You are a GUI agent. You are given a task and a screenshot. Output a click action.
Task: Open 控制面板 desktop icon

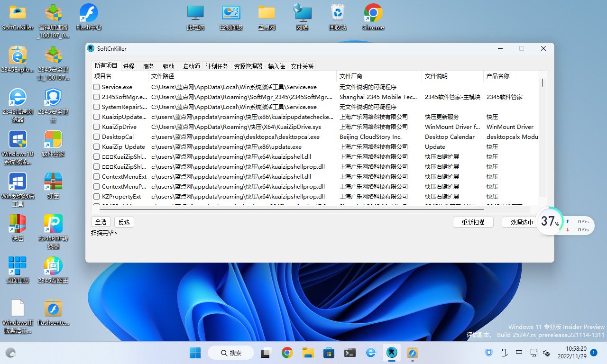pyautogui.click(x=231, y=18)
